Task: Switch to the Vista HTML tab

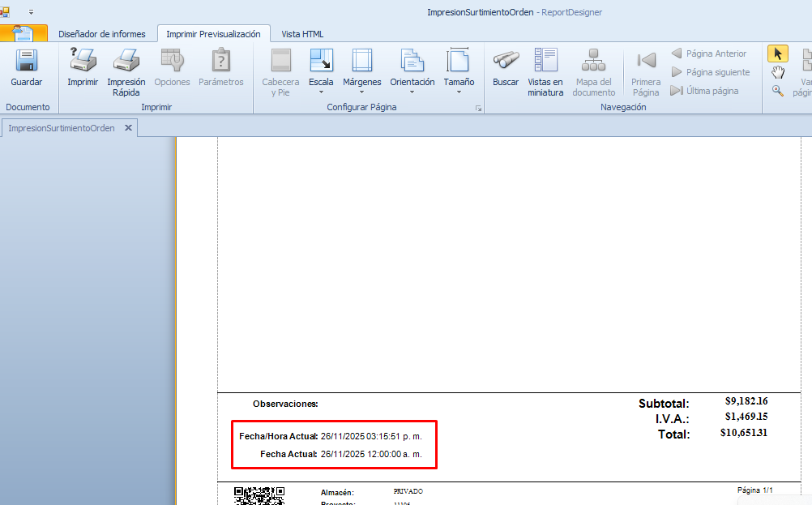Action: point(302,34)
